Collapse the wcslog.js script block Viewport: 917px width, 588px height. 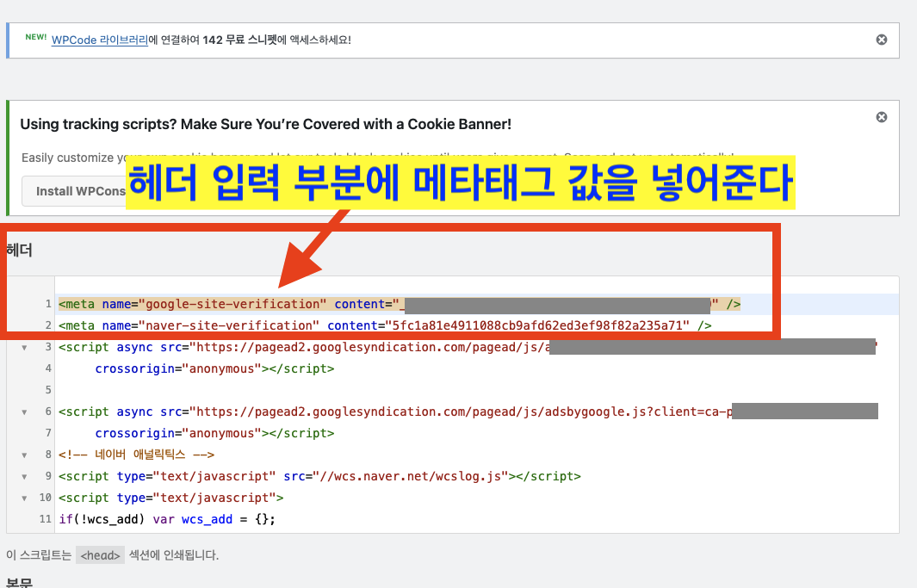click(x=24, y=476)
